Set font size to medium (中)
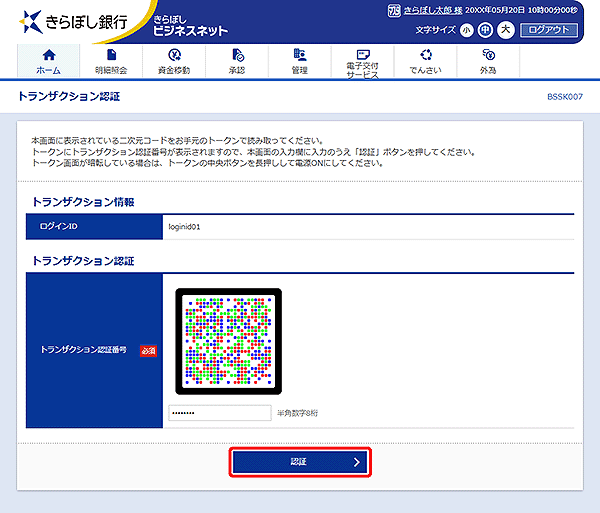Image resolution: width=600 pixels, height=513 pixels. [x=485, y=30]
